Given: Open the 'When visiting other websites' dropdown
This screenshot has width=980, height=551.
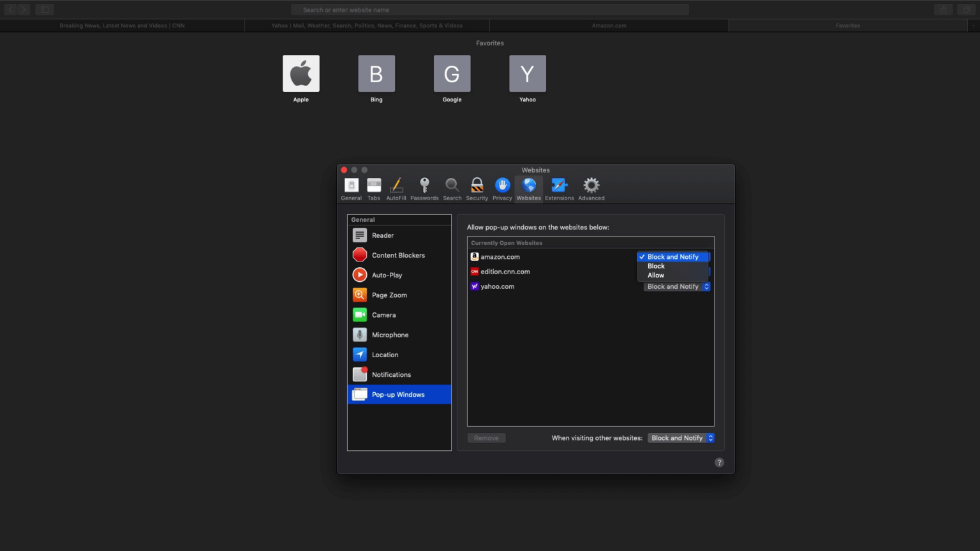Looking at the screenshot, I should (x=680, y=438).
